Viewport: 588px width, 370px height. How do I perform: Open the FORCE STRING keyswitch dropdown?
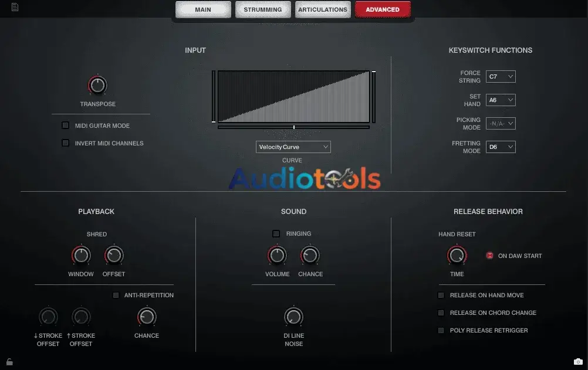[501, 76]
